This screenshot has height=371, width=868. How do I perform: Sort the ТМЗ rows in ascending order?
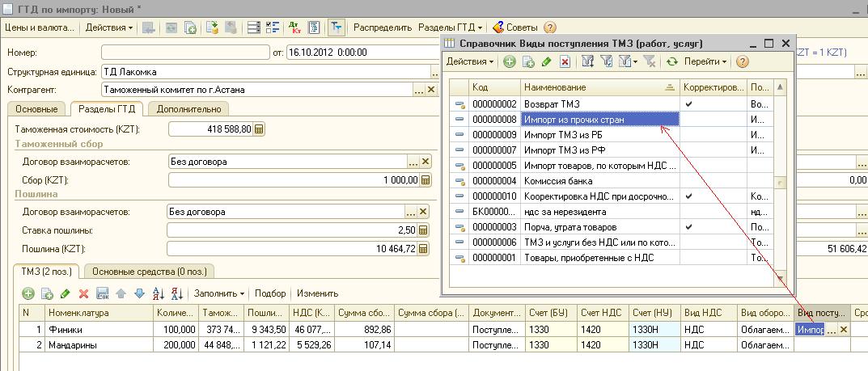[158, 293]
